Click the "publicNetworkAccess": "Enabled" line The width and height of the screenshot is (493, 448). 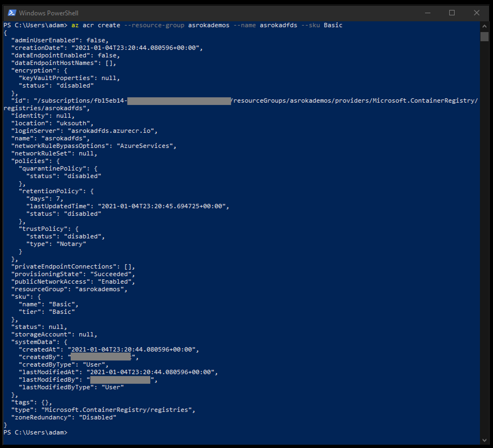[73, 282]
